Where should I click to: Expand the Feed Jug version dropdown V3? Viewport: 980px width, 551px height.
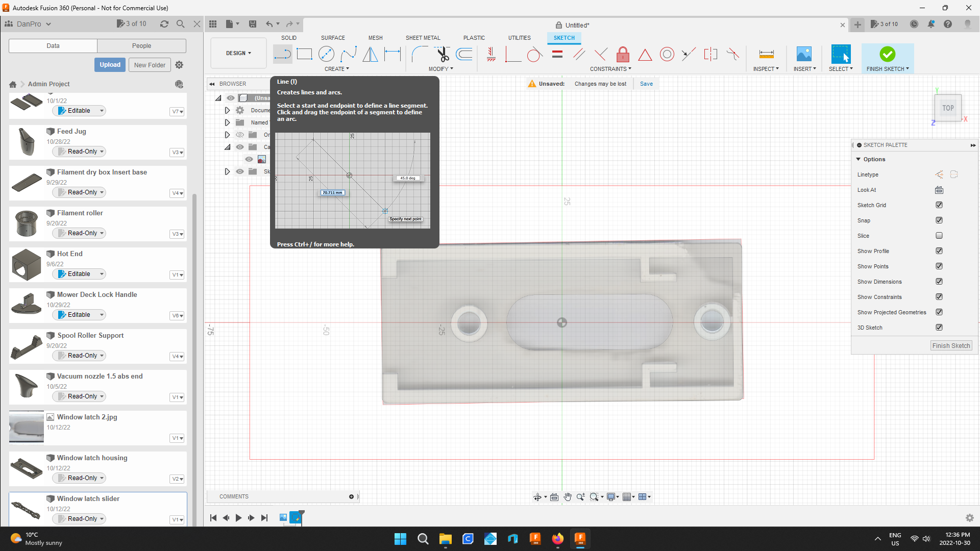pos(177,152)
